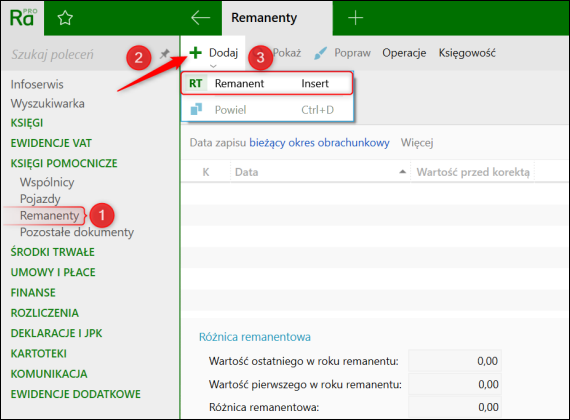Screen dimensions: 570x420
Task: Expand the Dodaj dropdown chevron
Action: pos(213,66)
